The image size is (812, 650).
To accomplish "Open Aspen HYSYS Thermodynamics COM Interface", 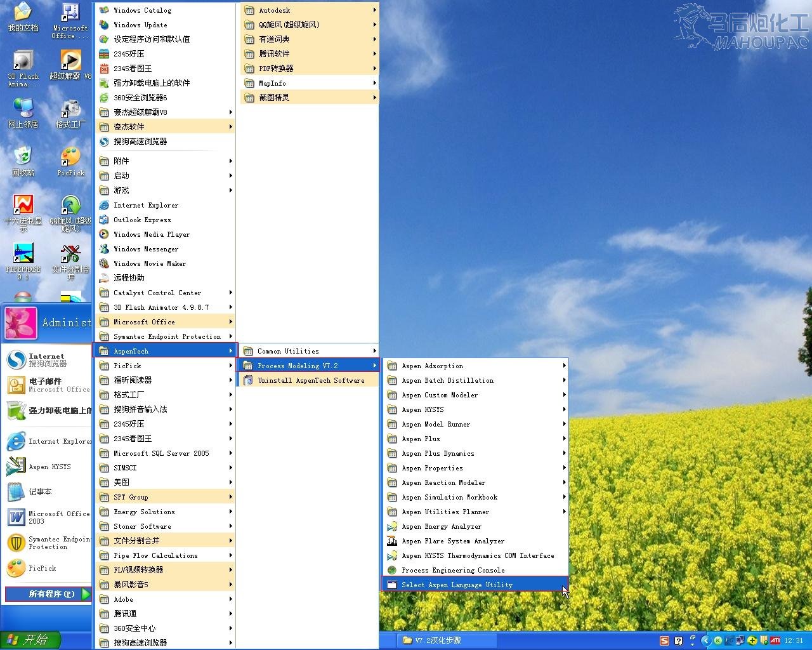I will (475, 555).
